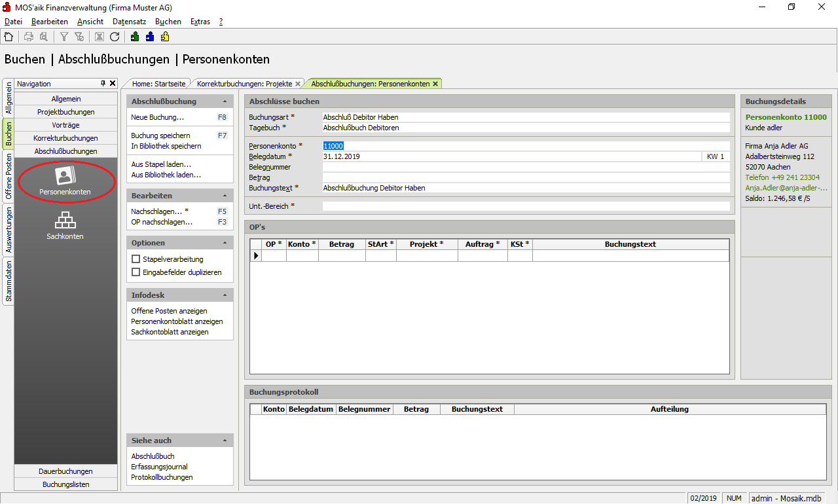Click the Belegnummer input field
Image resolution: width=838 pixels, height=504 pixels.
coord(525,167)
